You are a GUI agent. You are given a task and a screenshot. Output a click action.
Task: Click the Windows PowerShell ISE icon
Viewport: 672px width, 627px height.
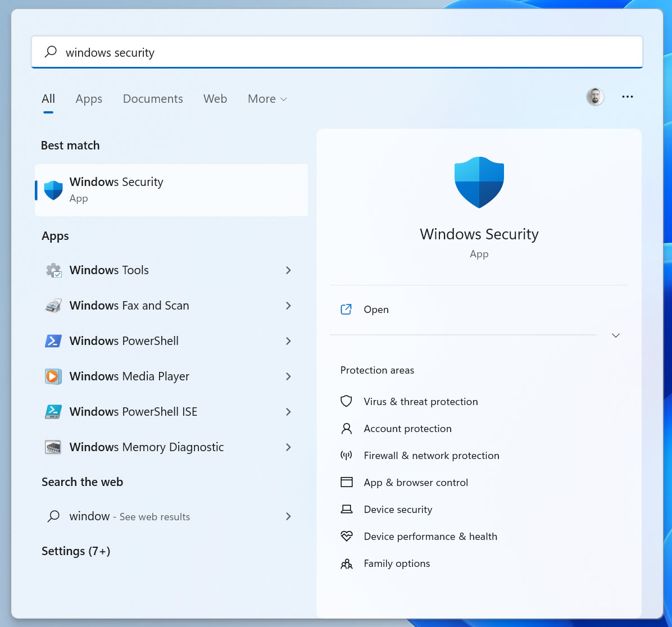point(53,411)
